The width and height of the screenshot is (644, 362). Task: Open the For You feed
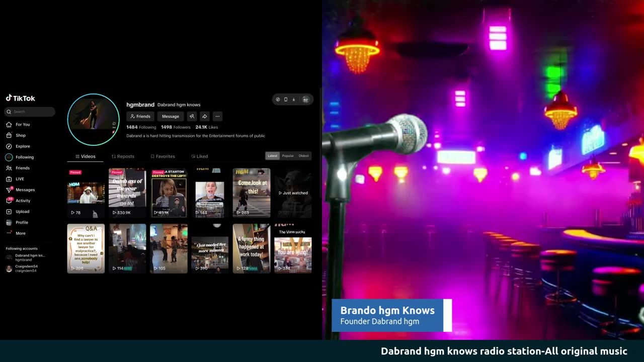(x=23, y=124)
